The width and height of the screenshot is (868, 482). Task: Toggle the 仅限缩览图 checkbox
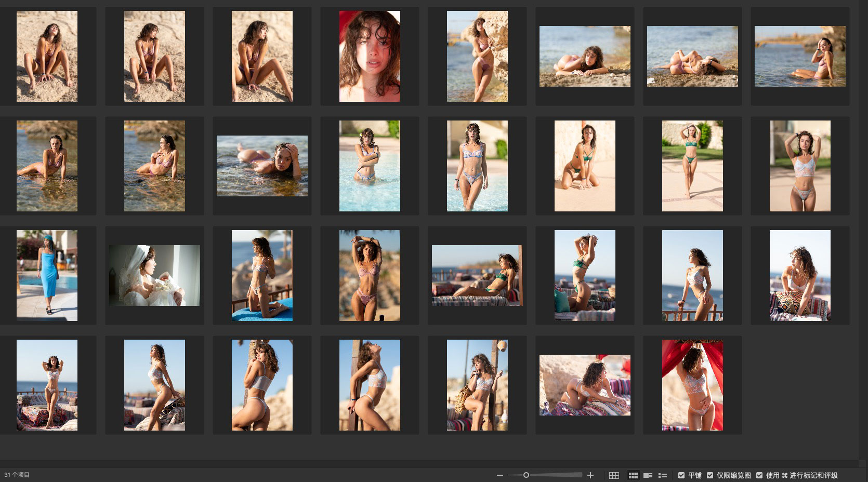tap(710, 475)
